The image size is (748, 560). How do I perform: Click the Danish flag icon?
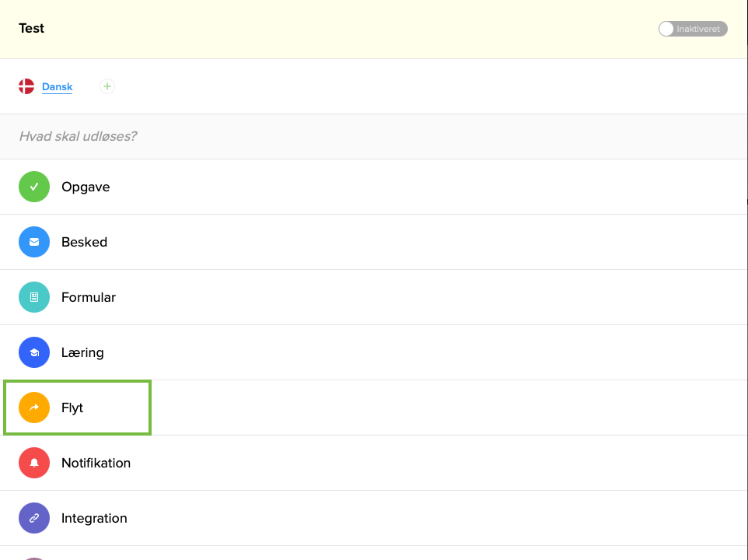click(26, 86)
